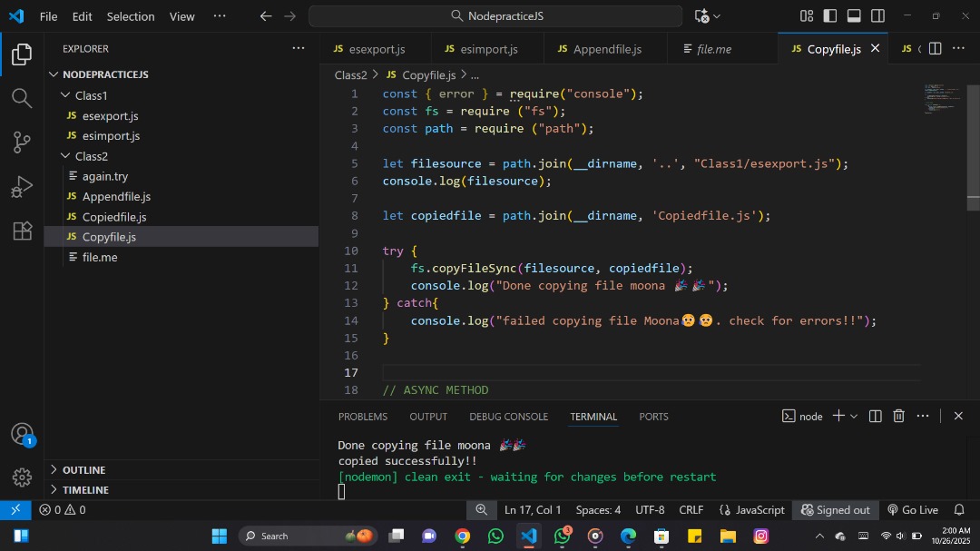980x551 pixels.
Task: Open Windows Start menu
Action: pyautogui.click(x=220, y=536)
